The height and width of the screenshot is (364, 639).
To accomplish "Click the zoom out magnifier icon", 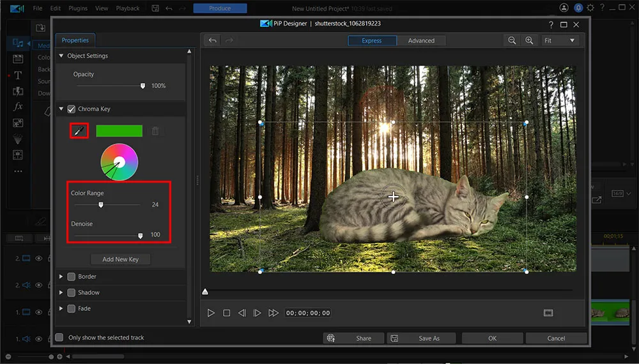I will click(512, 40).
